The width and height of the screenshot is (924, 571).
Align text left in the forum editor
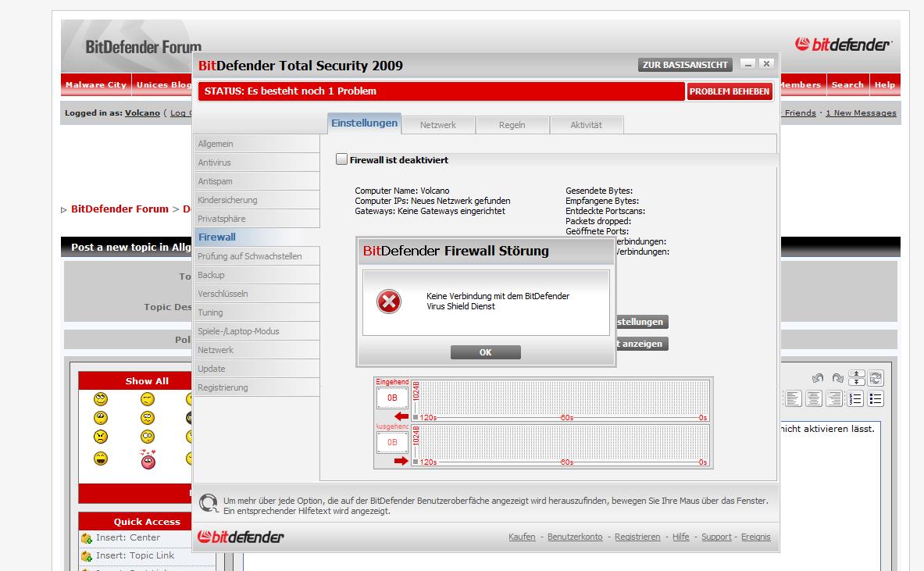pyautogui.click(x=794, y=399)
